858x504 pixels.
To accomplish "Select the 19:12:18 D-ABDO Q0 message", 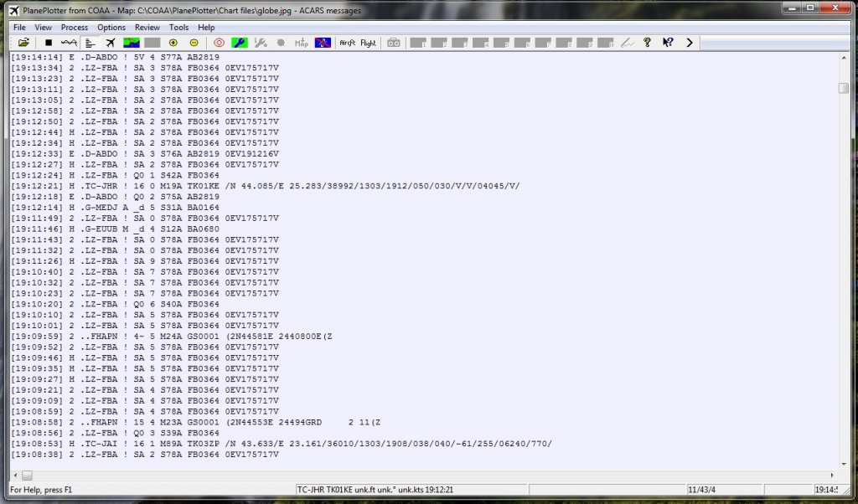I will [x=115, y=197].
